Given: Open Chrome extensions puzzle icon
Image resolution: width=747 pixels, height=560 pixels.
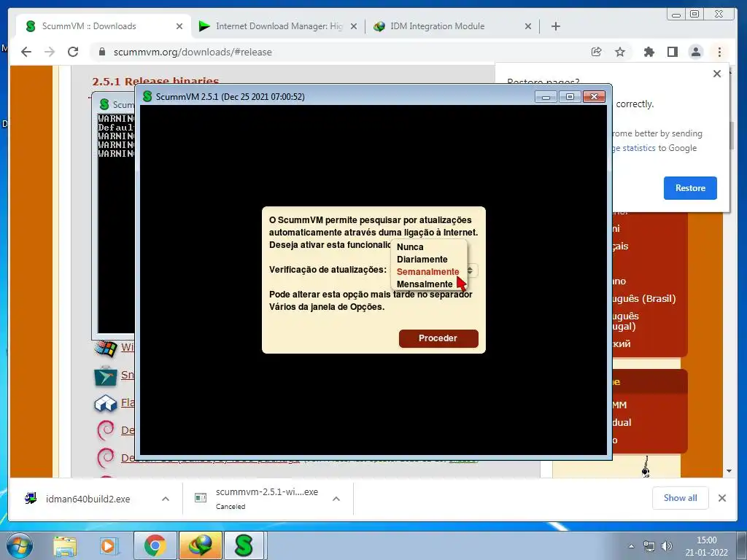Looking at the screenshot, I should [649, 52].
